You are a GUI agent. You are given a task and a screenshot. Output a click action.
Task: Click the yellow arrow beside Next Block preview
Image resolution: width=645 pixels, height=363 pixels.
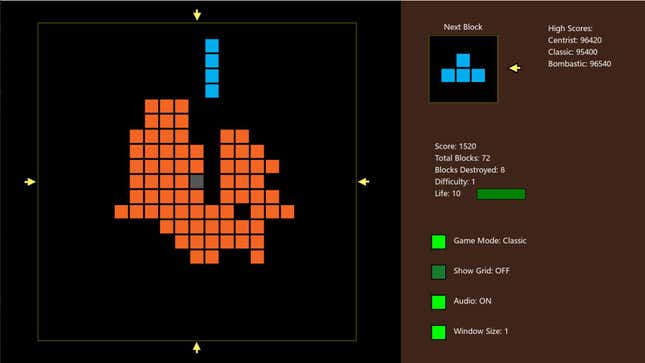tap(515, 68)
